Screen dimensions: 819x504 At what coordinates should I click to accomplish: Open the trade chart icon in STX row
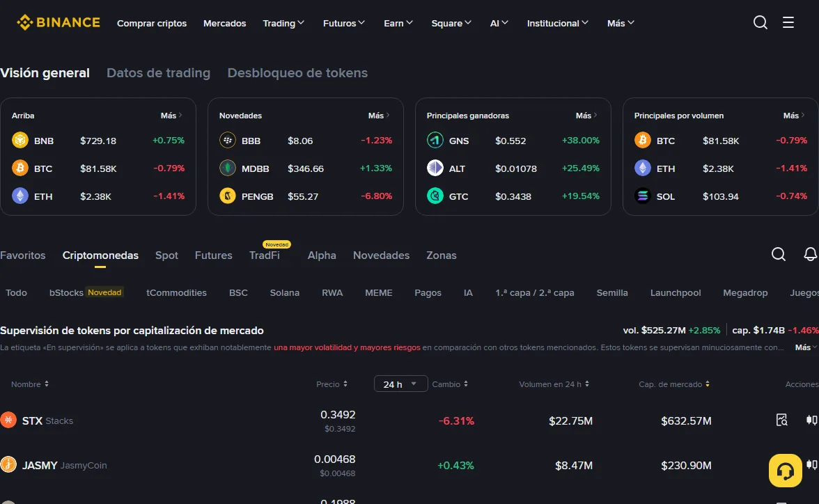[812, 420]
